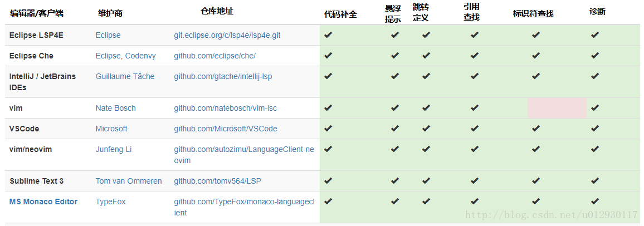Click 跳转定义 checkmark in Sublime Text 3 row
This screenshot has height=226, width=644.
[426, 180]
